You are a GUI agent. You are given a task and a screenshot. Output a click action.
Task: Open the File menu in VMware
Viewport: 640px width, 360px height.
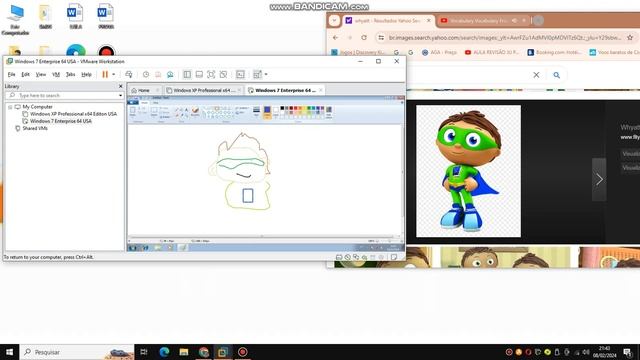11,74
